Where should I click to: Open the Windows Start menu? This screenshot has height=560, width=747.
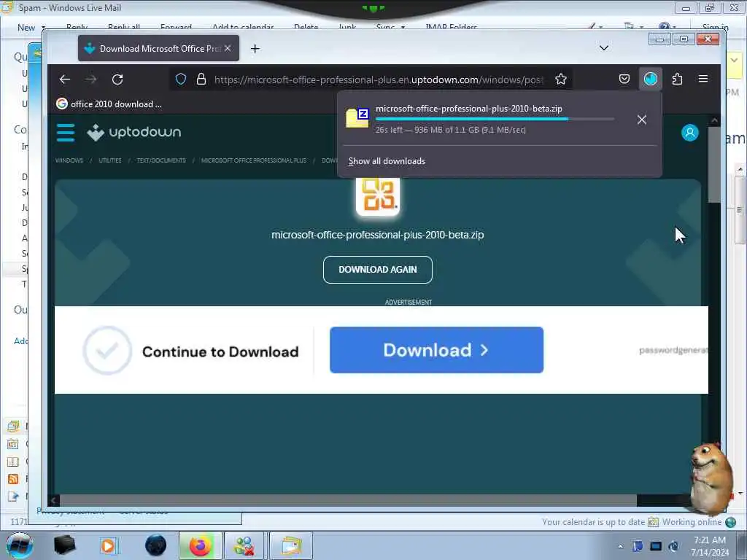(x=19, y=545)
